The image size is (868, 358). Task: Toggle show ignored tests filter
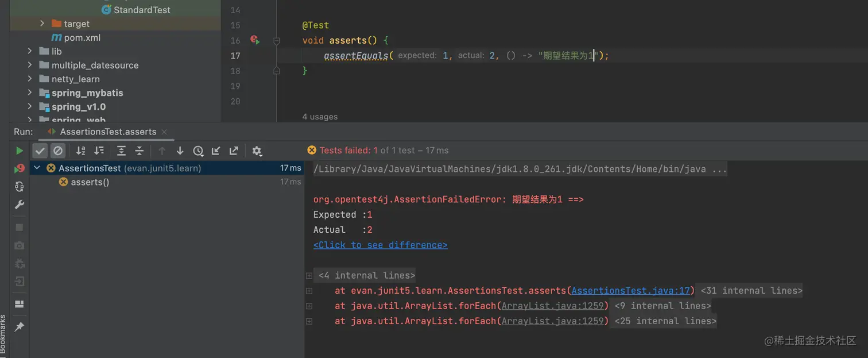tap(58, 151)
